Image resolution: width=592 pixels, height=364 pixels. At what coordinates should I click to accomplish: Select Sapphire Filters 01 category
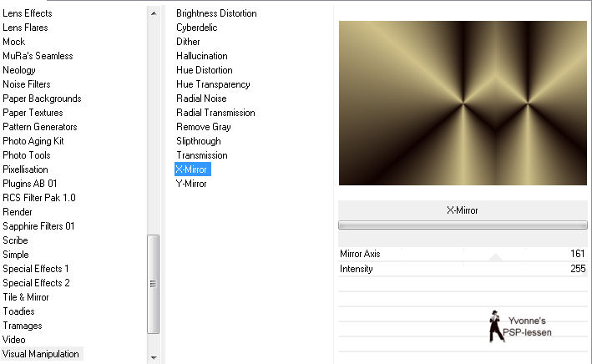[38, 226]
